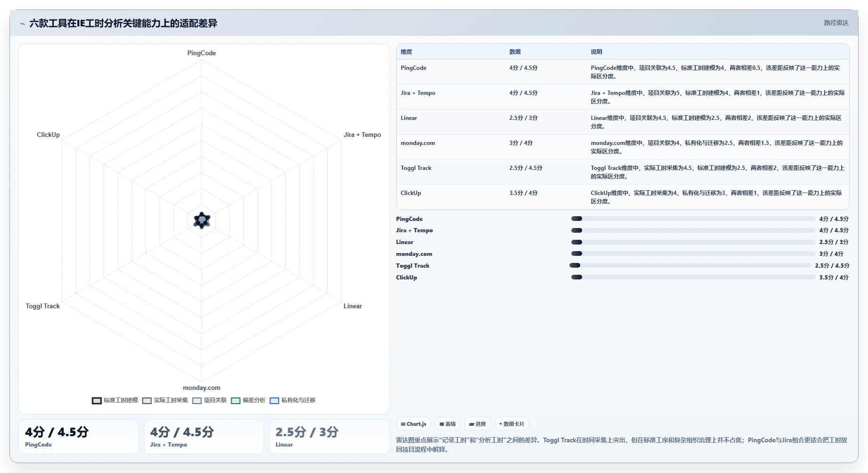The width and height of the screenshot is (868, 473).
Task: Click the Linear progress bar
Action: click(x=693, y=242)
